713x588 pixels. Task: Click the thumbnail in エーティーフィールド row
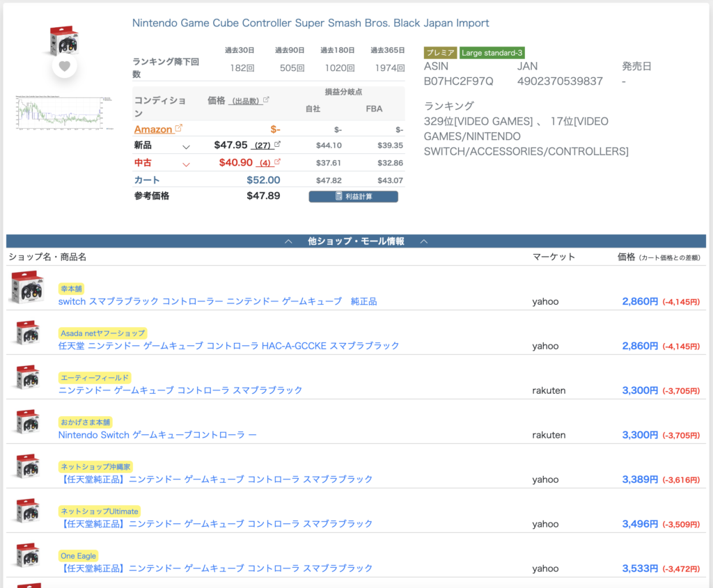tap(27, 377)
